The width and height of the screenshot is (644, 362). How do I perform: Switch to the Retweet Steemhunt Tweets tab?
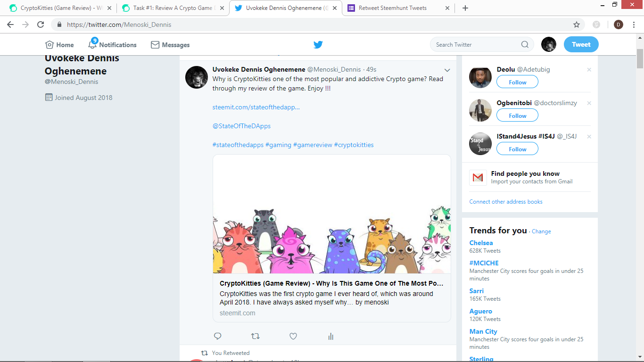397,8
